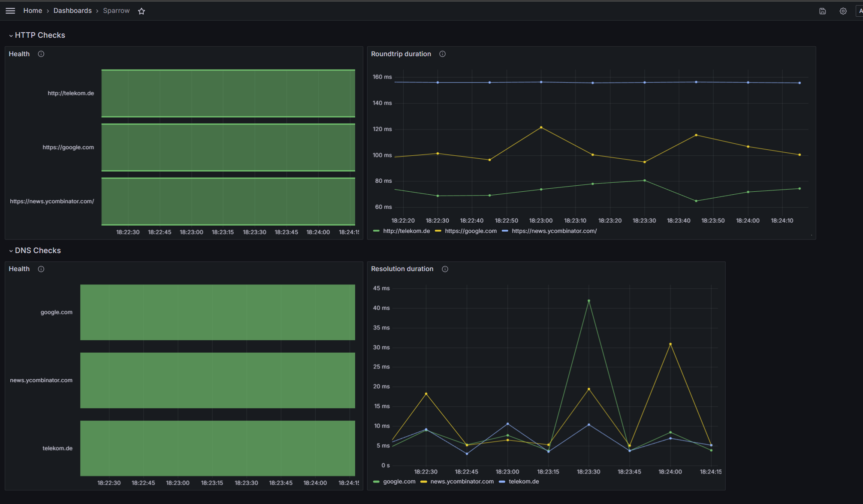Open Resolution duration panel title menu
863x504 pixels.
click(402, 269)
